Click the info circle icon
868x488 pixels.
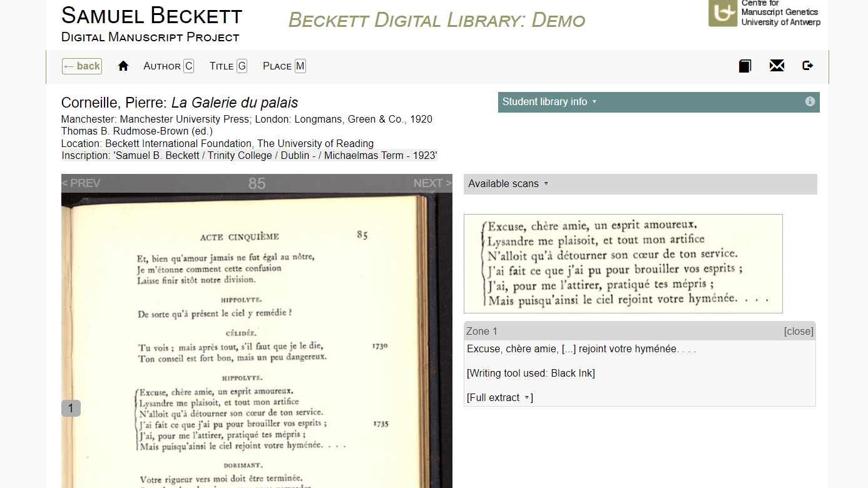click(810, 101)
